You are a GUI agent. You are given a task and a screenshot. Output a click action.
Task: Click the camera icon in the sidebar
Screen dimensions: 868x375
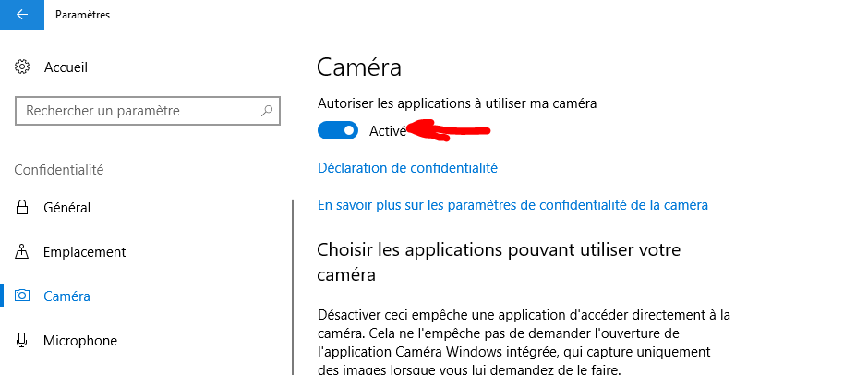22,296
